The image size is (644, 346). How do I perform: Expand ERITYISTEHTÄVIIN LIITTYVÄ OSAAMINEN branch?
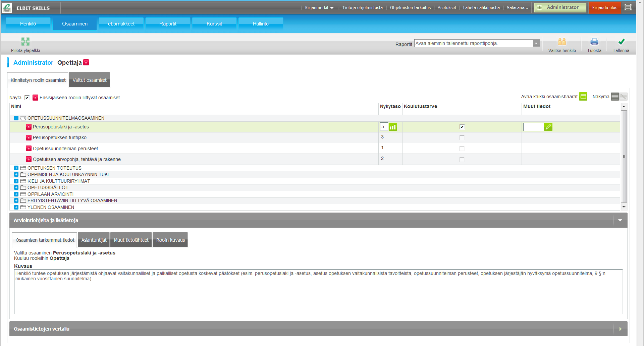tap(16, 200)
